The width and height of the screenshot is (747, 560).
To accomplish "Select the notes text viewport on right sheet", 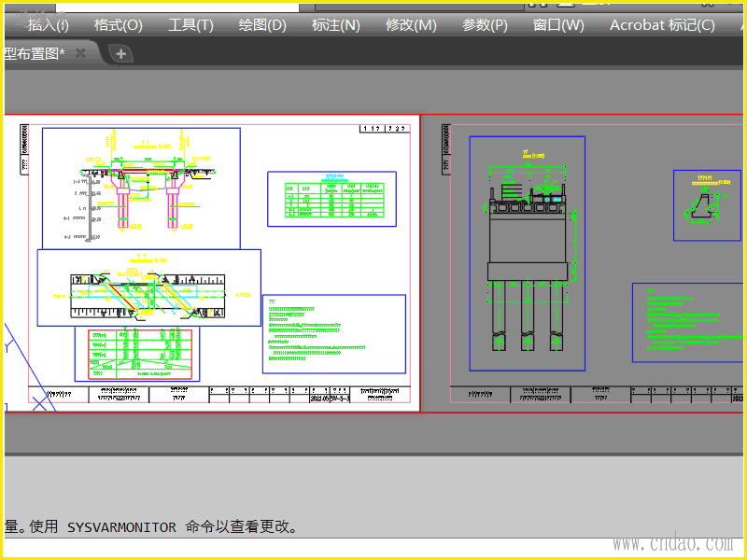I will [x=687, y=323].
